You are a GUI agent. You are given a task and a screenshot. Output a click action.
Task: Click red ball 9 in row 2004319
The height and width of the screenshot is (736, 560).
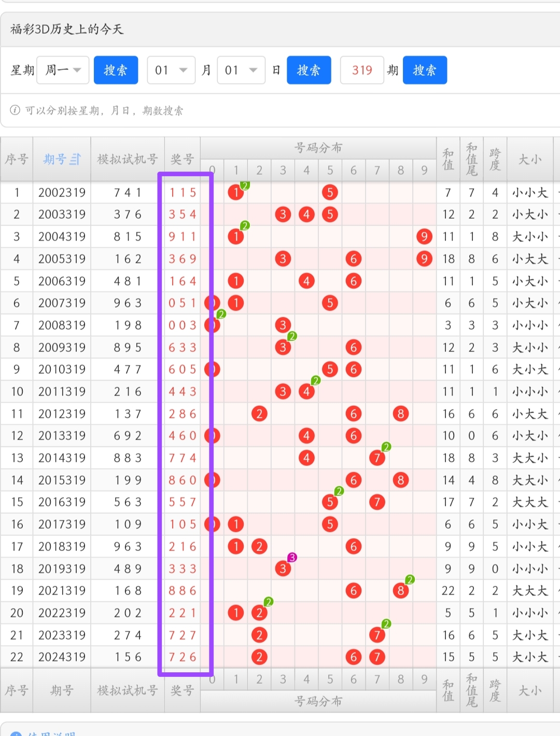coord(424,237)
